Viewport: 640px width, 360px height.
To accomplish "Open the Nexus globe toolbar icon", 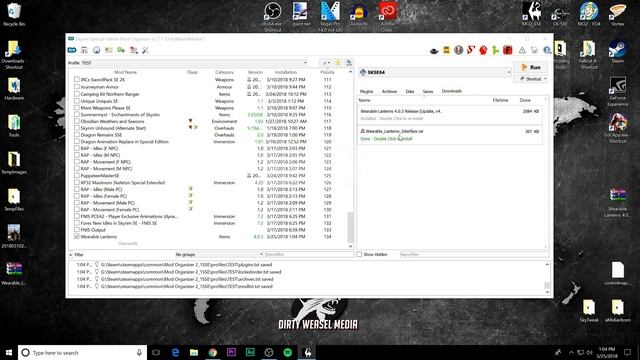I will [x=97, y=50].
